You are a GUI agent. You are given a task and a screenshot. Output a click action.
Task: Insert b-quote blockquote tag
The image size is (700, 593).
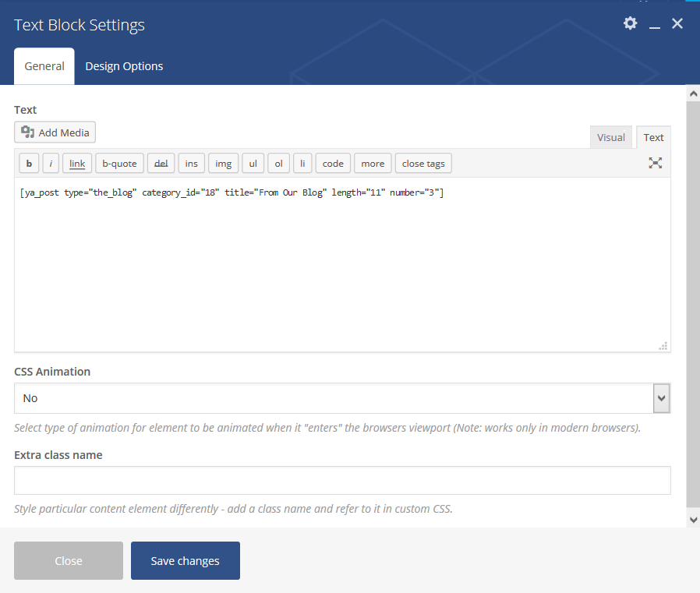click(119, 164)
